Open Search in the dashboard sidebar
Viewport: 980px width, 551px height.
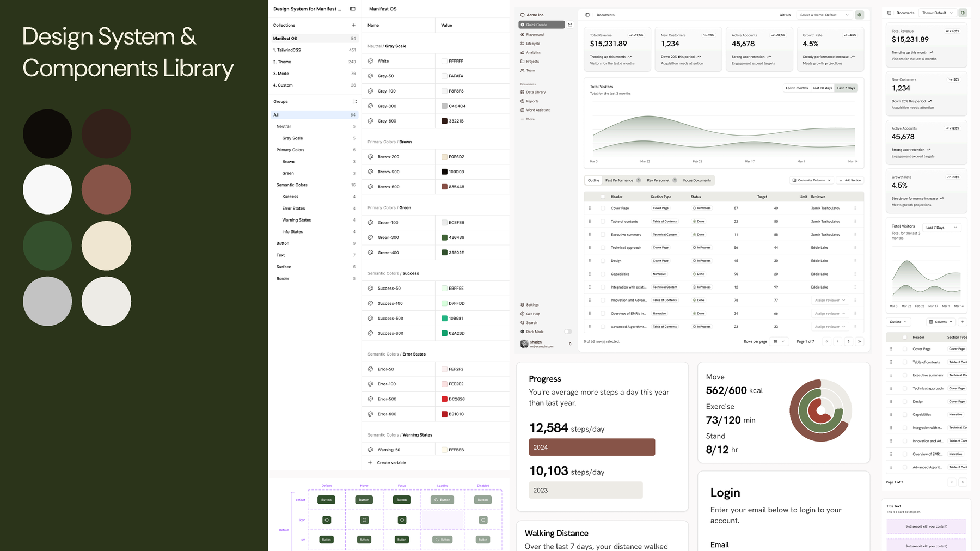529,323
